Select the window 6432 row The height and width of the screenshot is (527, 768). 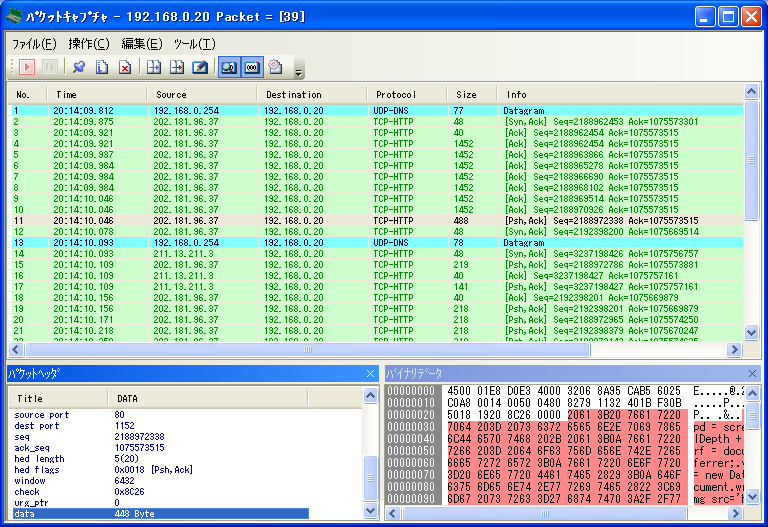tap(161, 481)
